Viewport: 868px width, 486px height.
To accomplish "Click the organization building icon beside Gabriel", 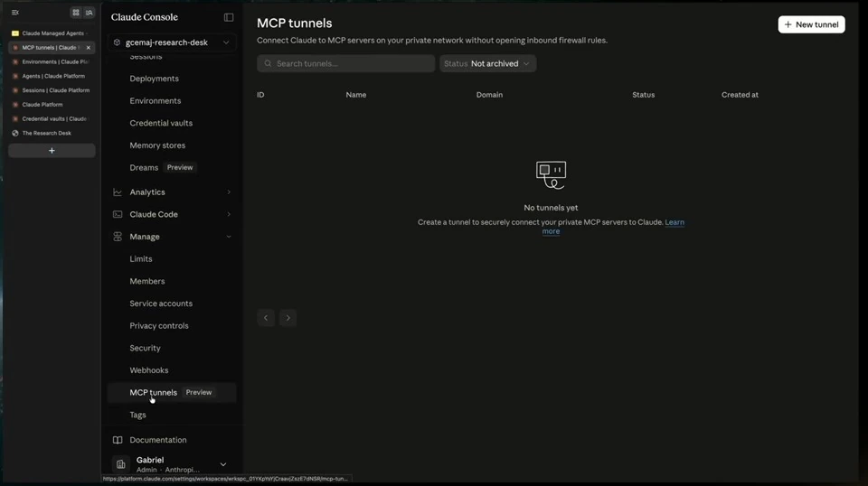I will tap(120, 464).
